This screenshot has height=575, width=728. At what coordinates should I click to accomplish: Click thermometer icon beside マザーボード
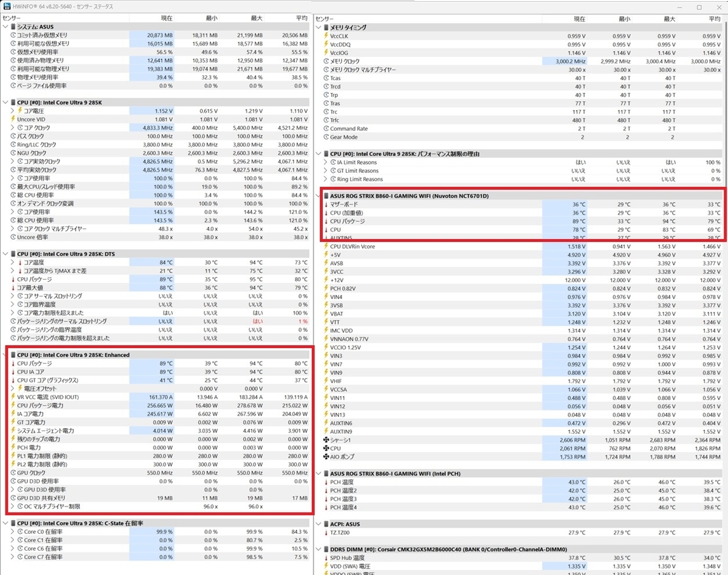[x=326, y=204]
